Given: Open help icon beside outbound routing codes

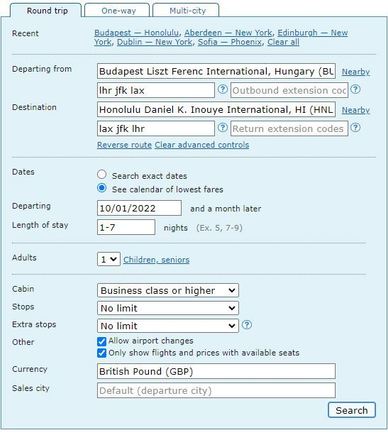Looking at the screenshot, I should 222,89.
